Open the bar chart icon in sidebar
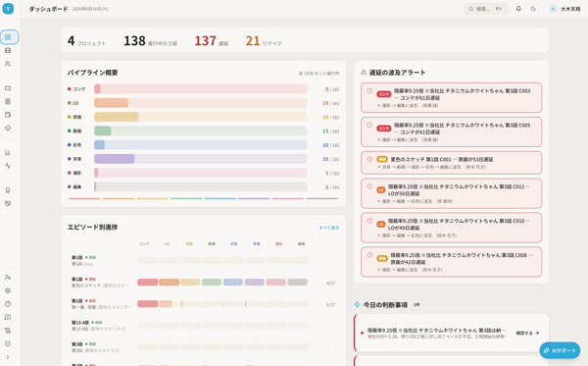This screenshot has width=588, height=366. click(x=8, y=152)
